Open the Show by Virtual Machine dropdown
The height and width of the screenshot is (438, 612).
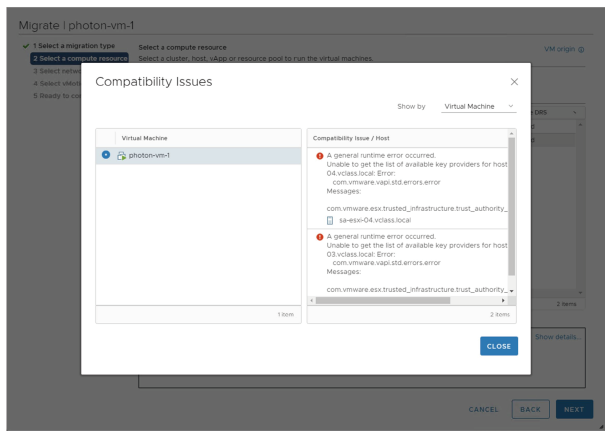pos(479,106)
